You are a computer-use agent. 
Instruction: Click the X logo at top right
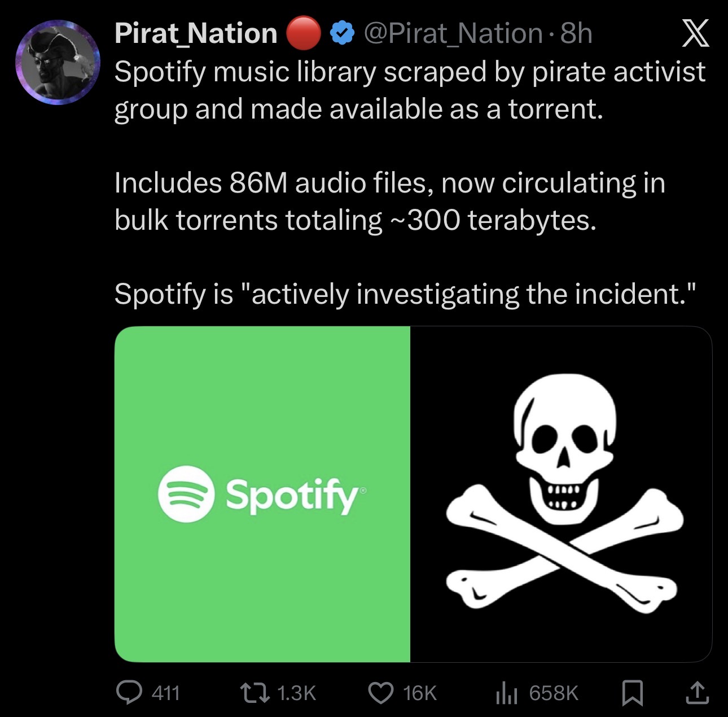click(x=695, y=33)
